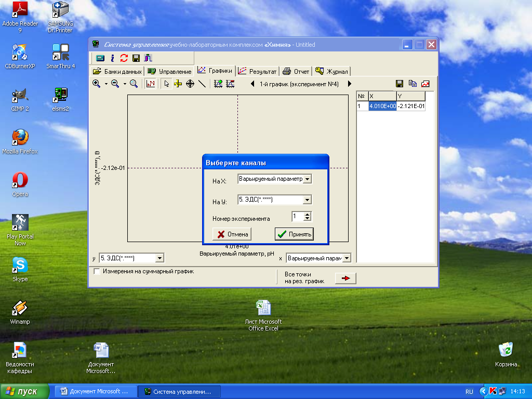Click the Y column header in table
The width and height of the screenshot is (532, 399).
pos(411,96)
